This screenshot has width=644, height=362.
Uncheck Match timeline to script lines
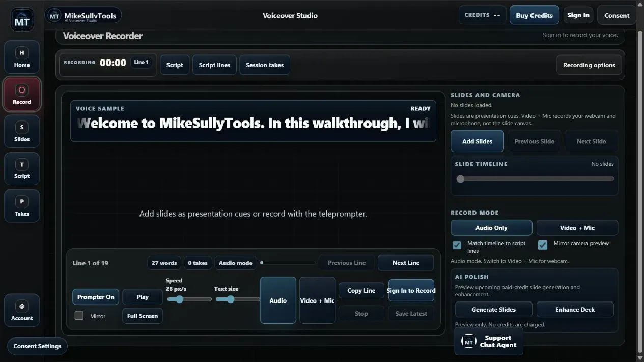pos(457,245)
